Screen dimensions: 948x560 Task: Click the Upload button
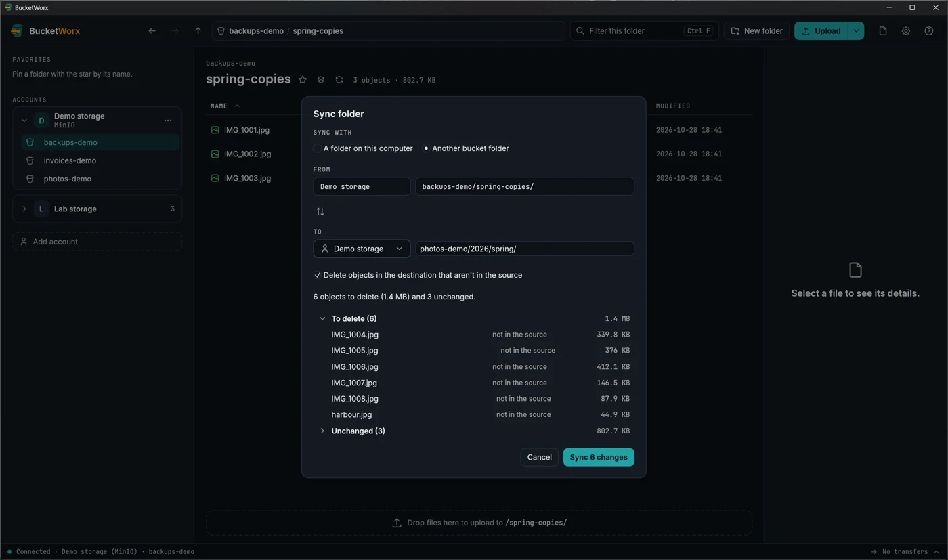click(821, 31)
